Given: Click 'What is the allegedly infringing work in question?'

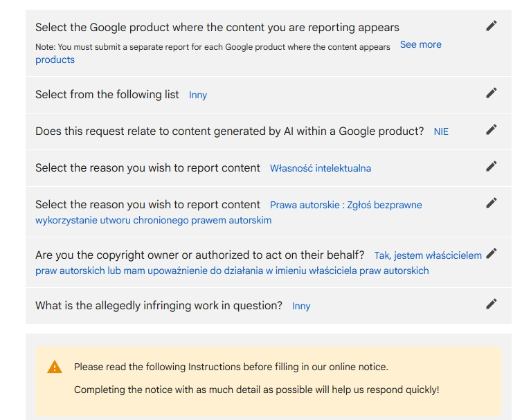Looking at the screenshot, I should [x=159, y=306].
